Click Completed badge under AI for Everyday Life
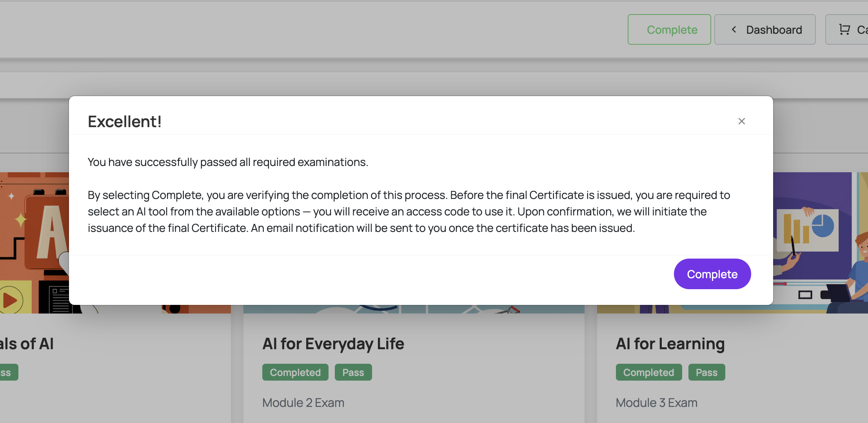The height and width of the screenshot is (423, 868). click(295, 372)
